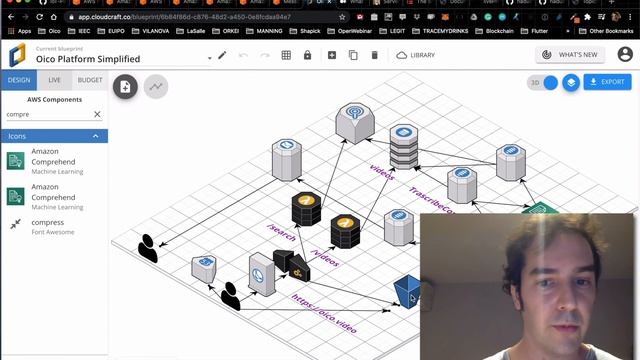Switch to the DESIGN tab
This screenshot has height=360, width=640.
pos(19,80)
